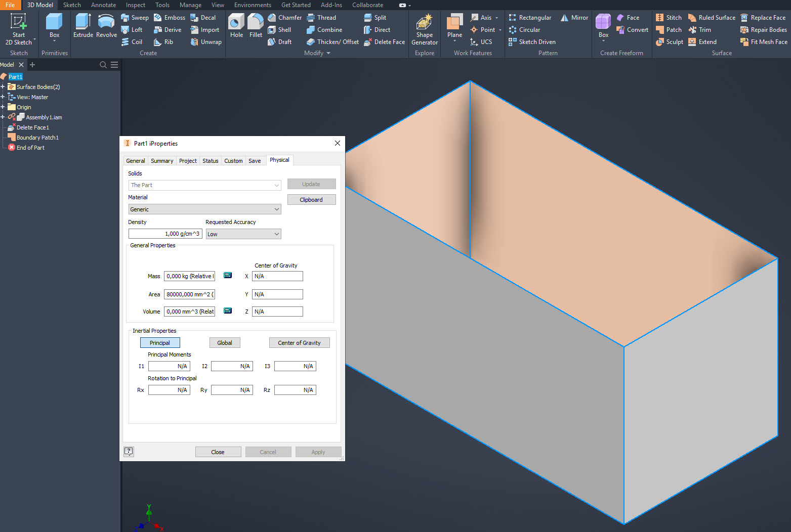The image size is (791, 532).
Task: Select the Patch surface tool
Action: pyautogui.click(x=669, y=29)
